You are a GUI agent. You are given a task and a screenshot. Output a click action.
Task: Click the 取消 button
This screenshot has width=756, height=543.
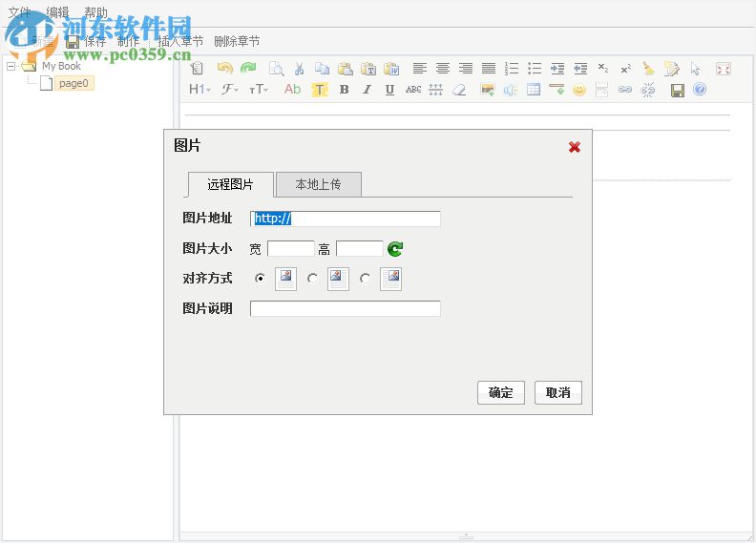click(558, 392)
